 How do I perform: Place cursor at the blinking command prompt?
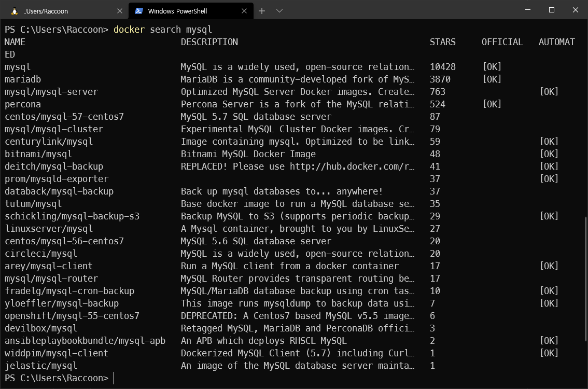114,378
